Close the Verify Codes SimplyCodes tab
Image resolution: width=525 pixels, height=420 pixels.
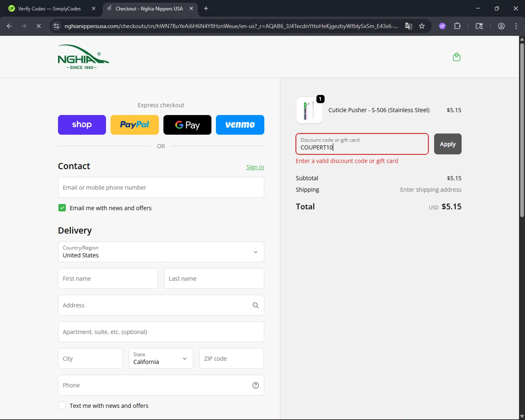[93, 8]
